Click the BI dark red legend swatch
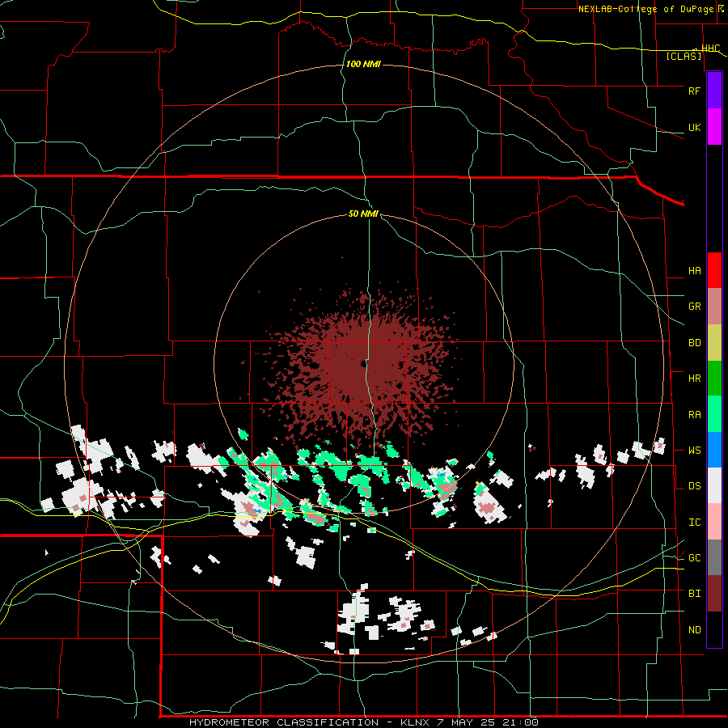The height and width of the screenshot is (728, 728). click(x=714, y=594)
